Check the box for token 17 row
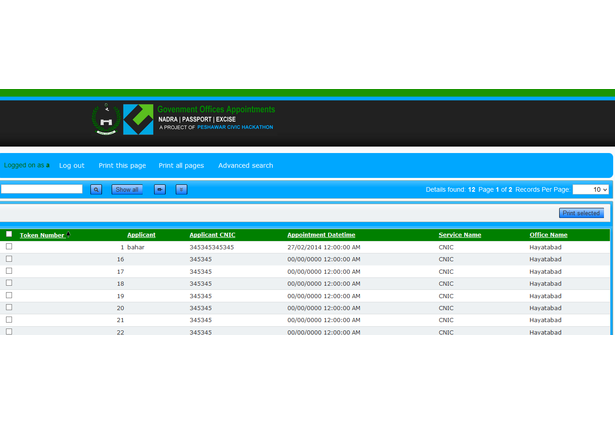615x424 pixels. pos(9,271)
